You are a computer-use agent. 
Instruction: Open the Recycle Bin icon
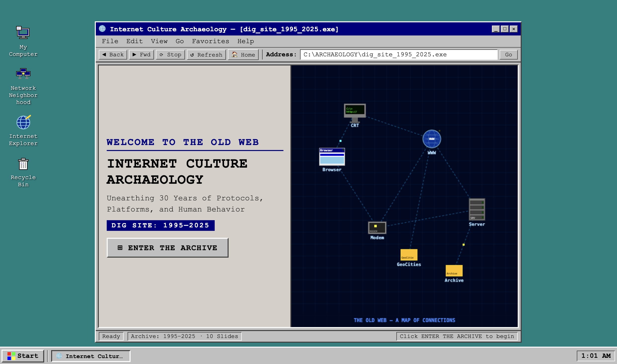[x=23, y=172]
